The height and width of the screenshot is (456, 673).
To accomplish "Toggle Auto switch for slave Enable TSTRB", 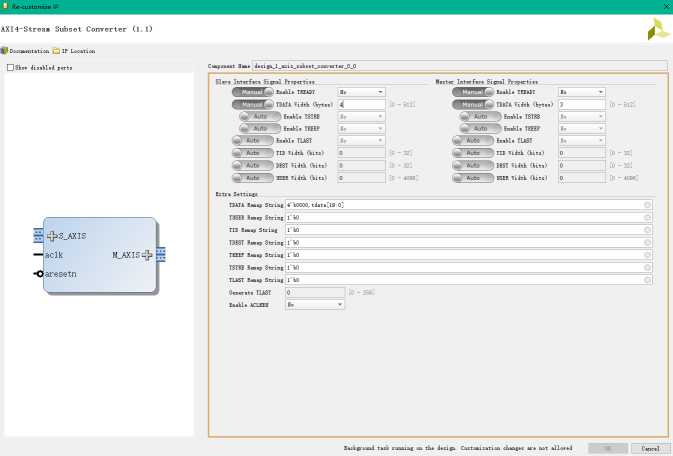I will coord(260,116).
